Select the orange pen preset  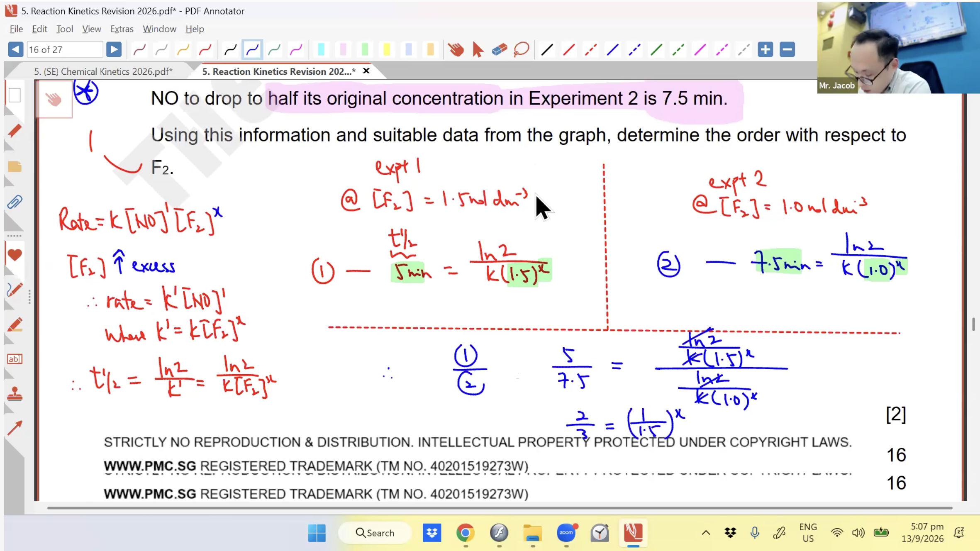[183, 50]
